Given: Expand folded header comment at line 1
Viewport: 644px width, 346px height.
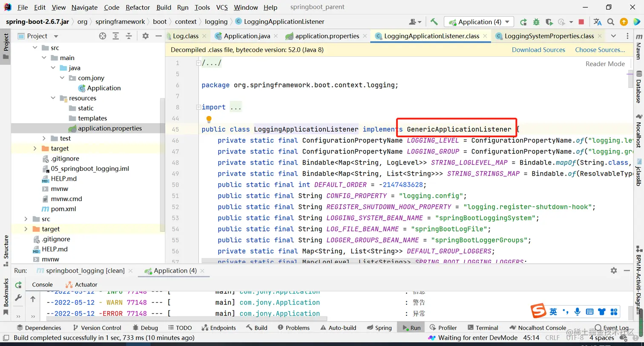Looking at the screenshot, I should [198, 63].
